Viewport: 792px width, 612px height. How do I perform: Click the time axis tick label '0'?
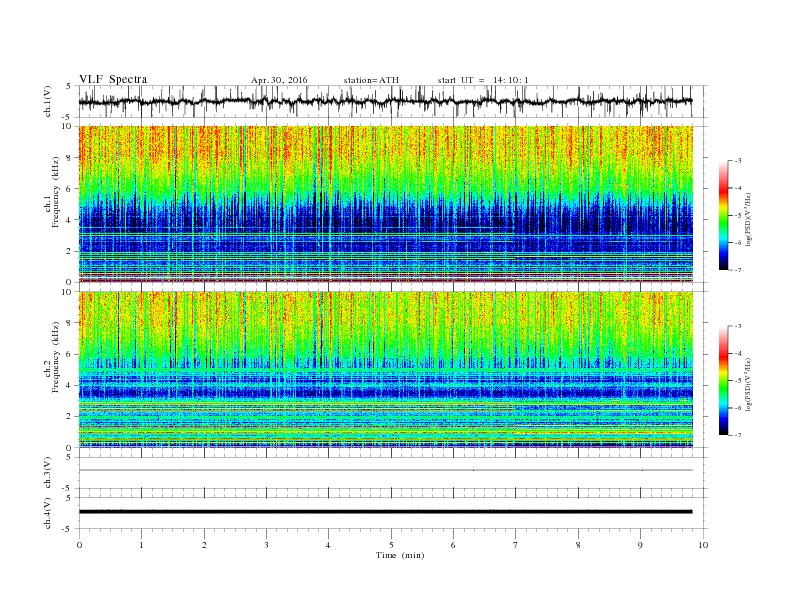coord(79,545)
